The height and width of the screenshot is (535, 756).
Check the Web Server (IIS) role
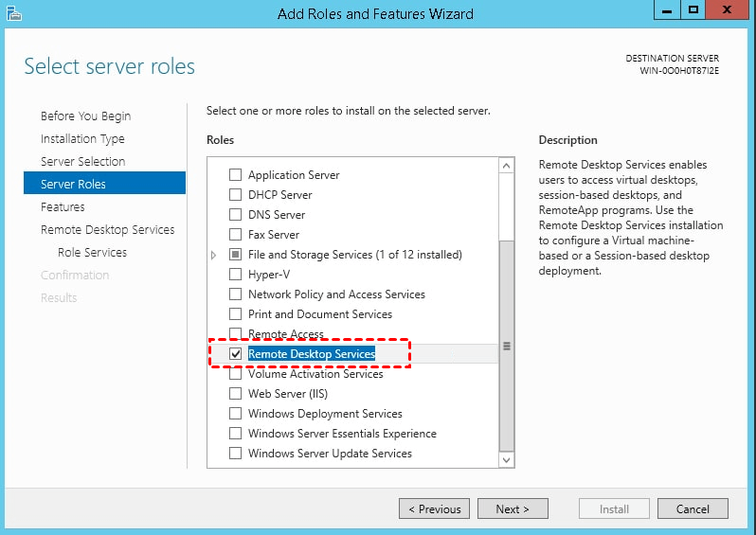click(236, 394)
